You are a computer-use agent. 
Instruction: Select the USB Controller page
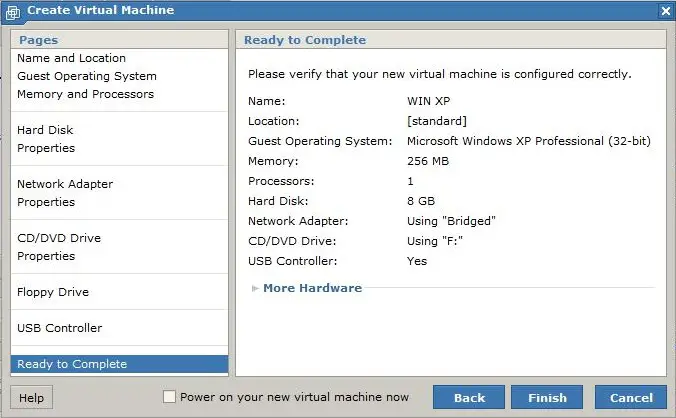click(x=60, y=328)
